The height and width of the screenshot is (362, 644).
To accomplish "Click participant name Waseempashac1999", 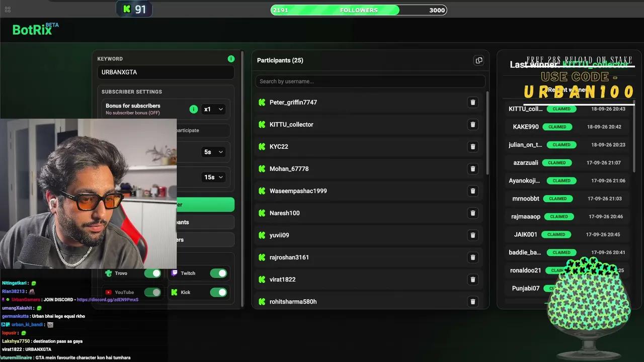I will coord(298,191).
